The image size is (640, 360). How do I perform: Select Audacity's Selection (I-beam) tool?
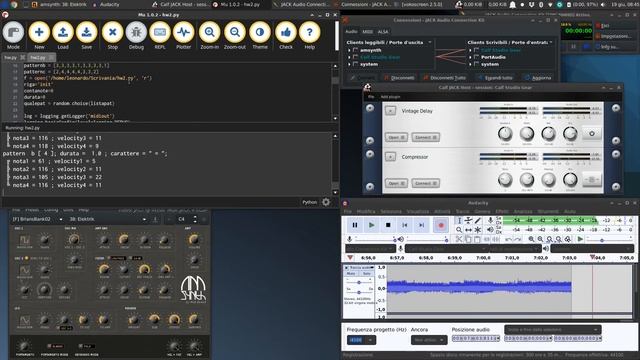(459, 220)
